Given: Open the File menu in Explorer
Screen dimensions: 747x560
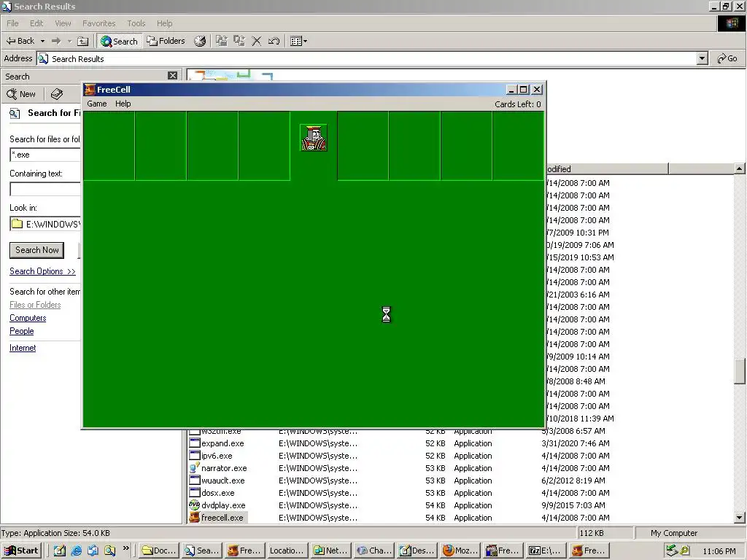Looking at the screenshot, I should click(12, 23).
